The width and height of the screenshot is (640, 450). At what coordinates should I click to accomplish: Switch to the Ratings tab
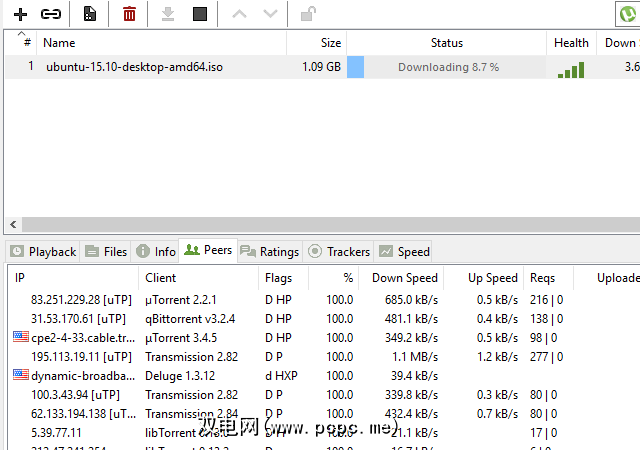click(270, 252)
